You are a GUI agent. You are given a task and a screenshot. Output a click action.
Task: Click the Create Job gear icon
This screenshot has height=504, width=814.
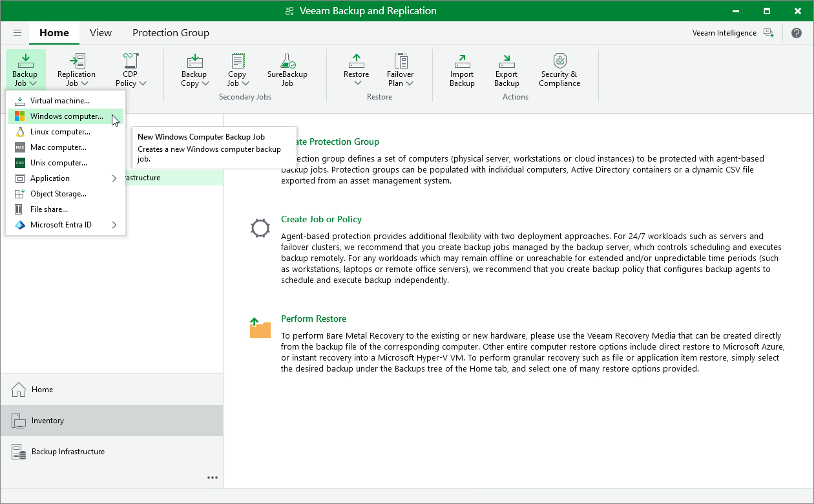coord(260,228)
